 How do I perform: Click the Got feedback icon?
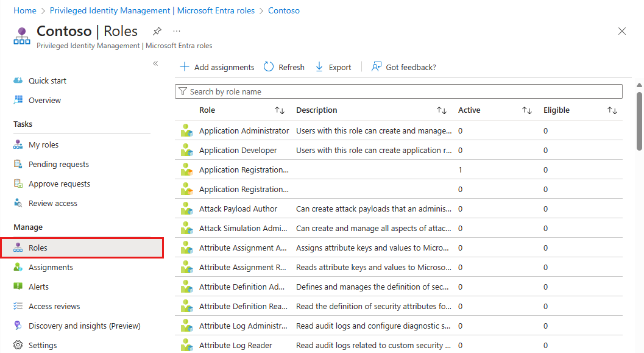(377, 67)
